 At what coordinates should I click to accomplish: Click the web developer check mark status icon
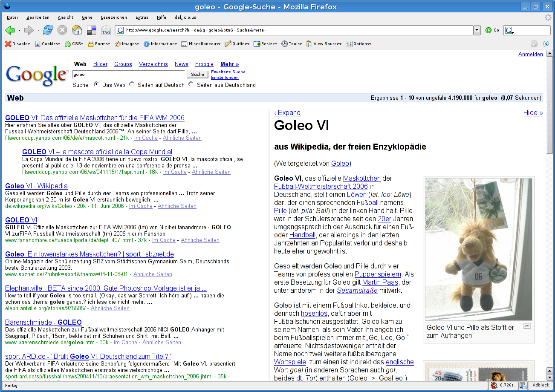(x=534, y=44)
